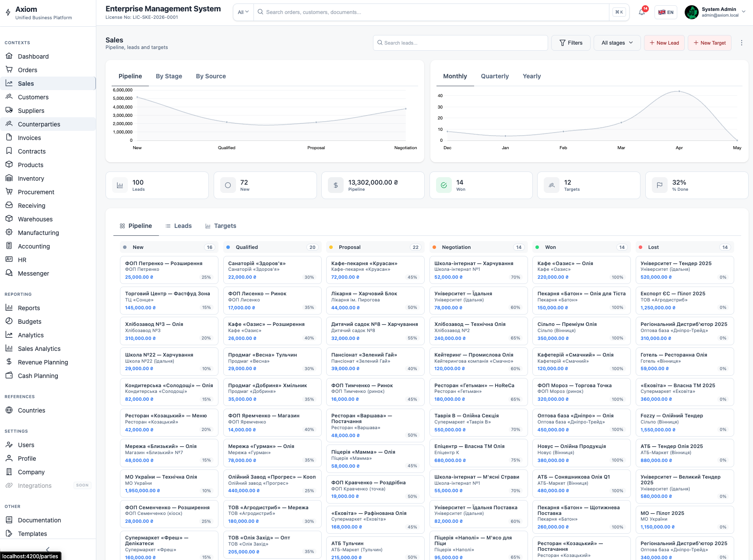The height and width of the screenshot is (560, 753).
Task: Open Cash Planning in the sidebar
Action: point(48,375)
